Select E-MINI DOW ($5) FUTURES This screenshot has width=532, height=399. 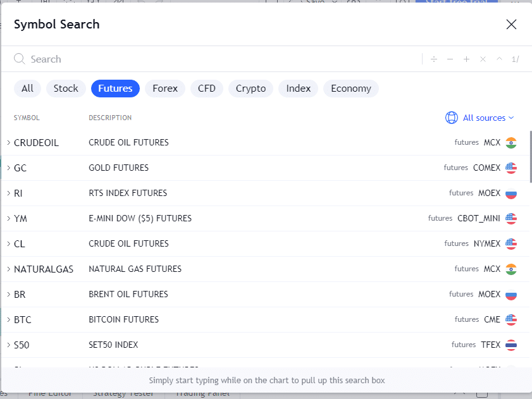tap(140, 219)
